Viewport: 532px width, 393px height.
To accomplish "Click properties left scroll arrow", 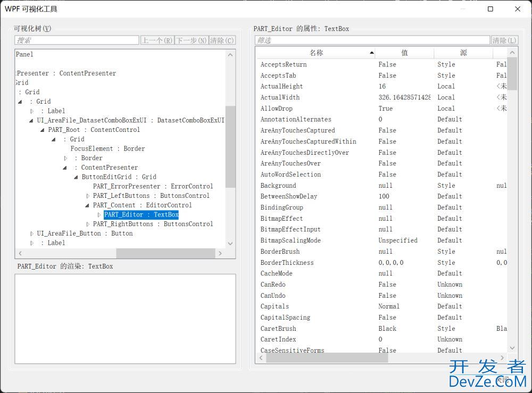I will coord(261,358).
